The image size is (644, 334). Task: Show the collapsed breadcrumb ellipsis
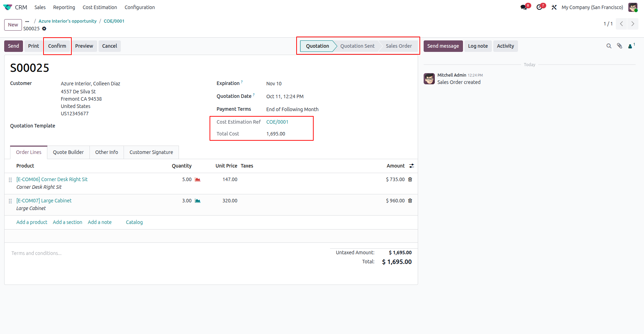tap(27, 21)
